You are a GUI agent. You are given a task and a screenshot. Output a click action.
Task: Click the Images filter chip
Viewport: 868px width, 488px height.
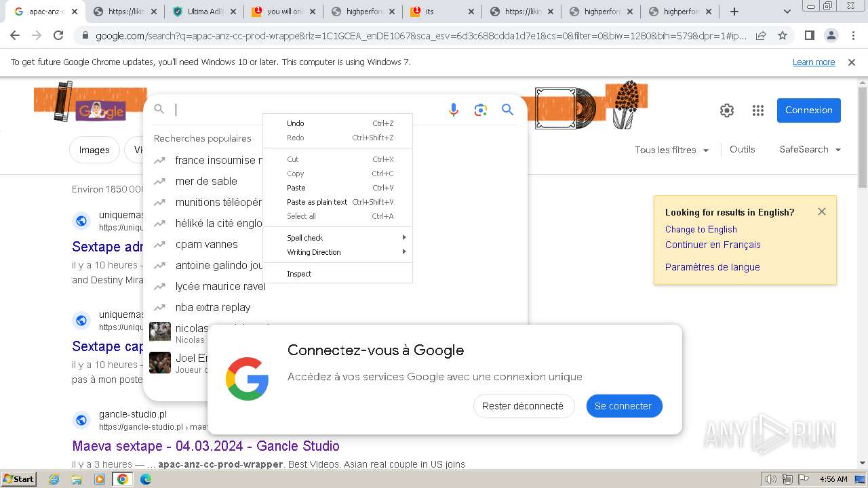click(x=94, y=150)
